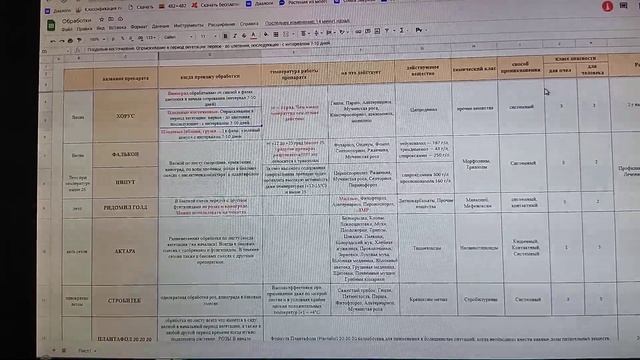
Task: Open the Справка menu
Action: (249, 24)
